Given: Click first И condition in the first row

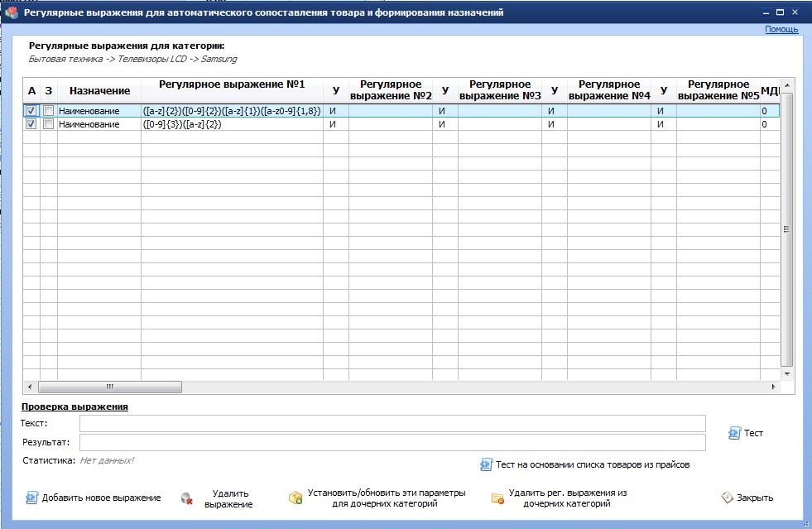Looking at the screenshot, I should [336, 110].
